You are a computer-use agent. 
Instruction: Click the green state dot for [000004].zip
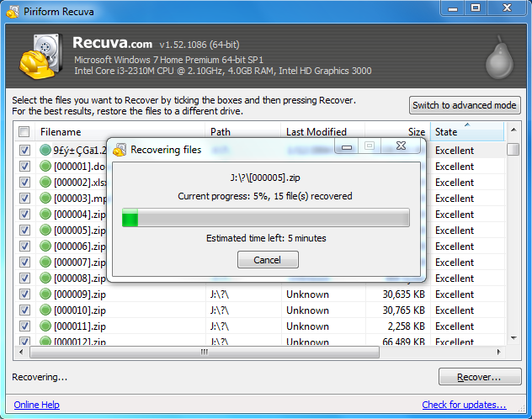coord(45,214)
